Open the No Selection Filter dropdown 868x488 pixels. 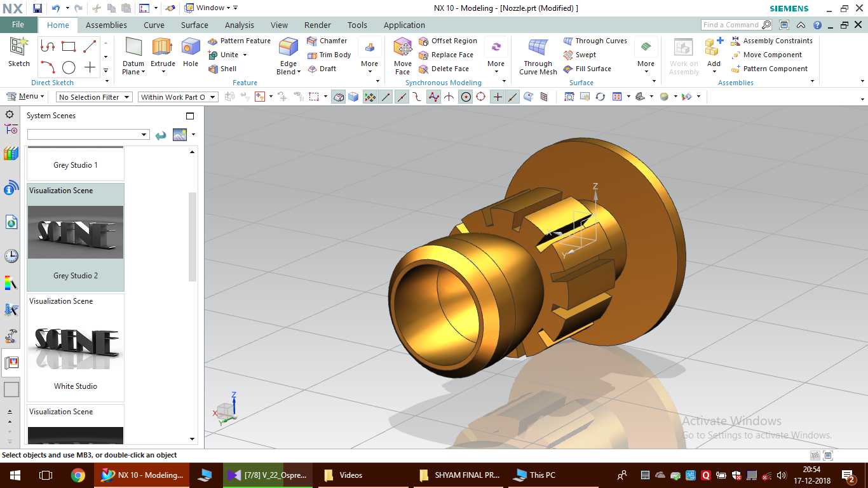(93, 97)
